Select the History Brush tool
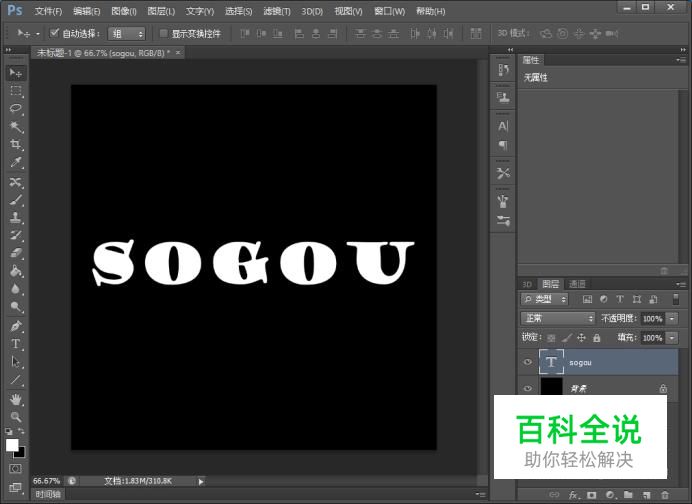This screenshot has width=692, height=504. pos(16,235)
